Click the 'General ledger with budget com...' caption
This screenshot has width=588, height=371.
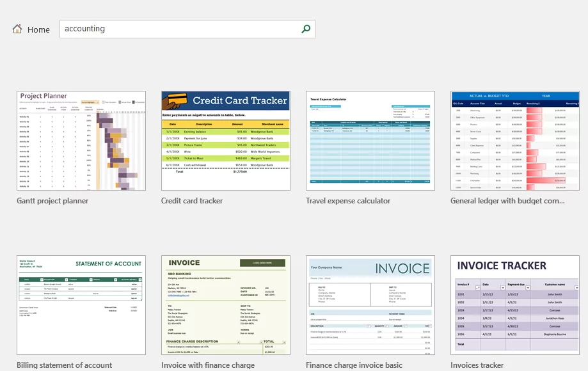(x=507, y=201)
